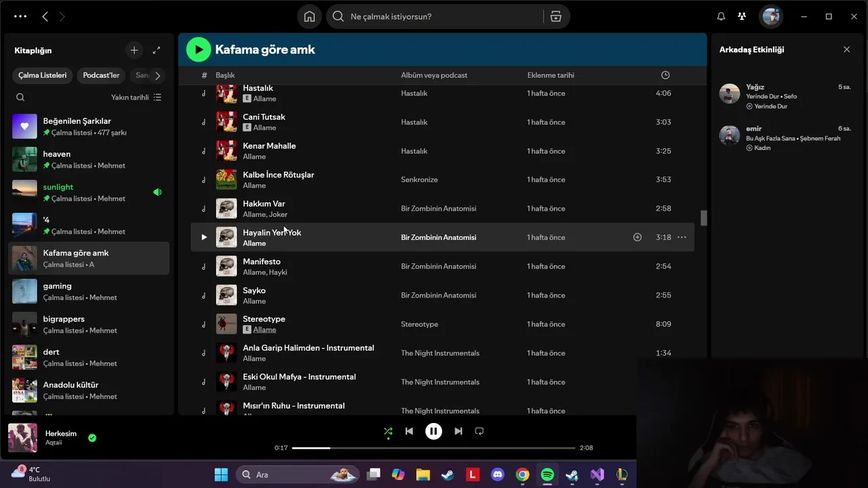This screenshot has height=488, width=868.
Task: Open the Browse icon beside search field
Action: tap(556, 16)
